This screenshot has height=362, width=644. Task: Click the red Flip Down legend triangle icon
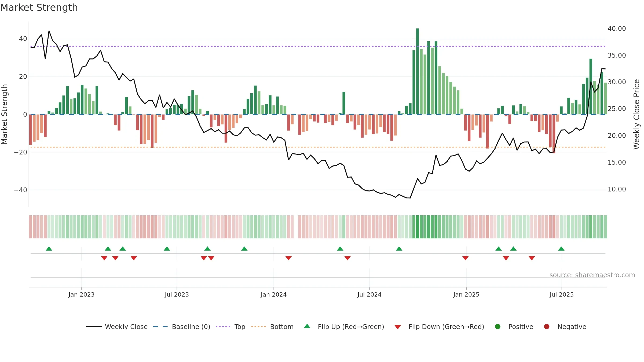(x=398, y=327)
